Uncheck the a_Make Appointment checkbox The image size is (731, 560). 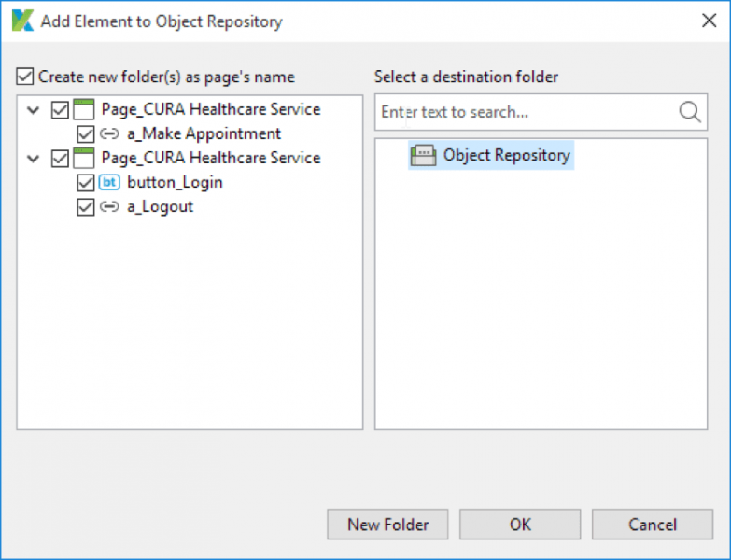click(86, 133)
